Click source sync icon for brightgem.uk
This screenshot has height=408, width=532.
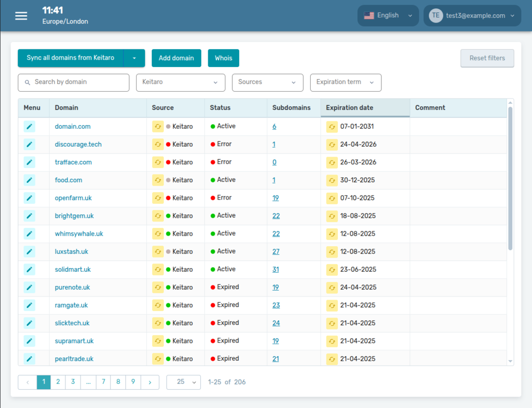pyautogui.click(x=158, y=216)
